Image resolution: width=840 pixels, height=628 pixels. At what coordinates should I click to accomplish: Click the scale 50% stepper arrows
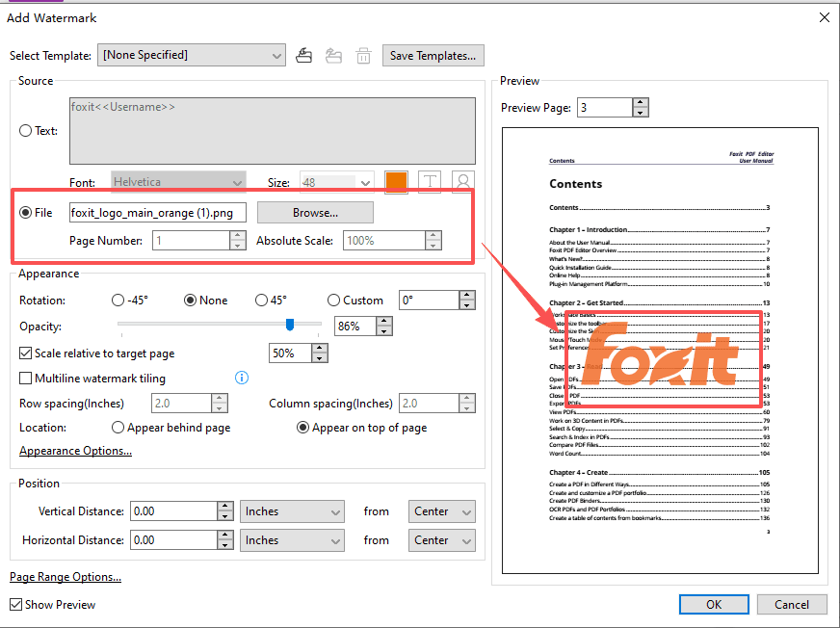point(319,353)
